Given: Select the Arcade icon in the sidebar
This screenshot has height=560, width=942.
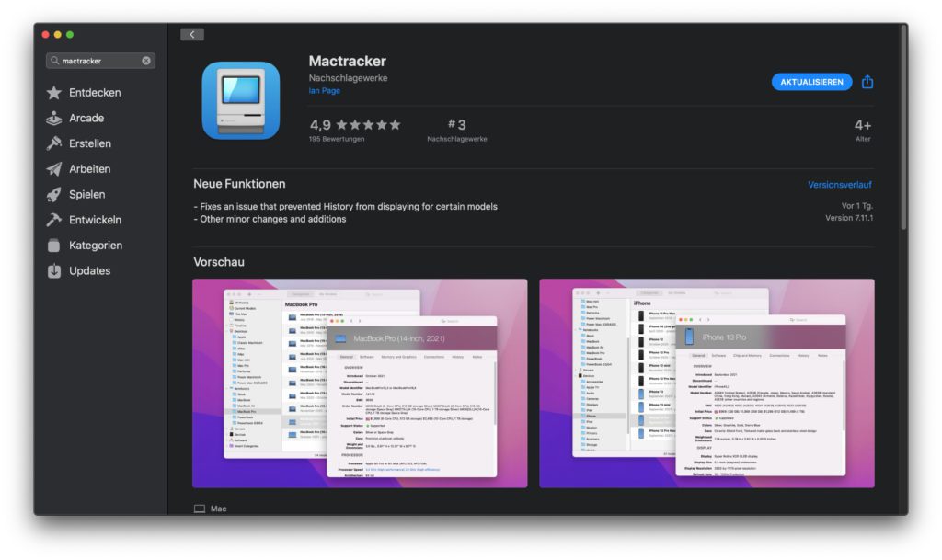Looking at the screenshot, I should 53,118.
